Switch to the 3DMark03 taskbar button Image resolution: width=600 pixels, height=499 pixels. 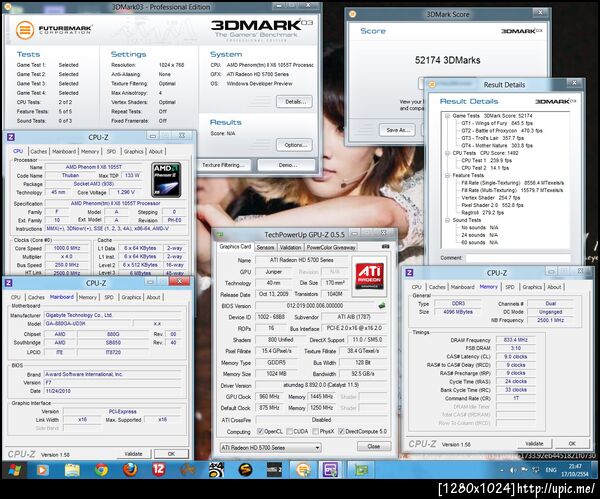point(303,470)
